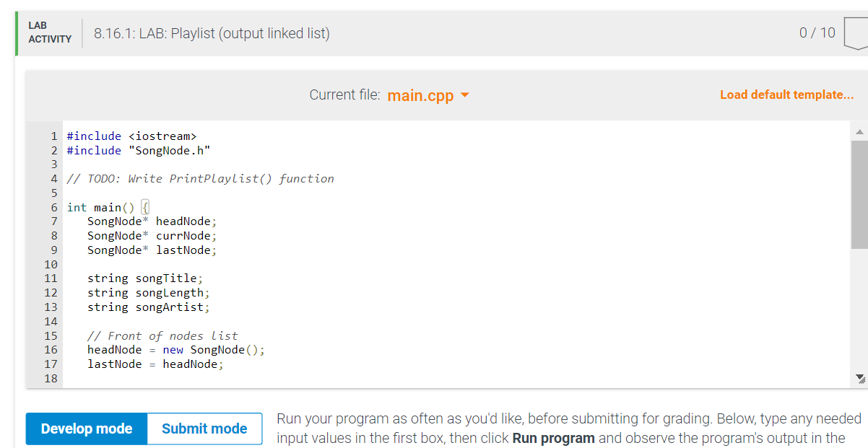Select the Develop mode button

tap(85, 429)
